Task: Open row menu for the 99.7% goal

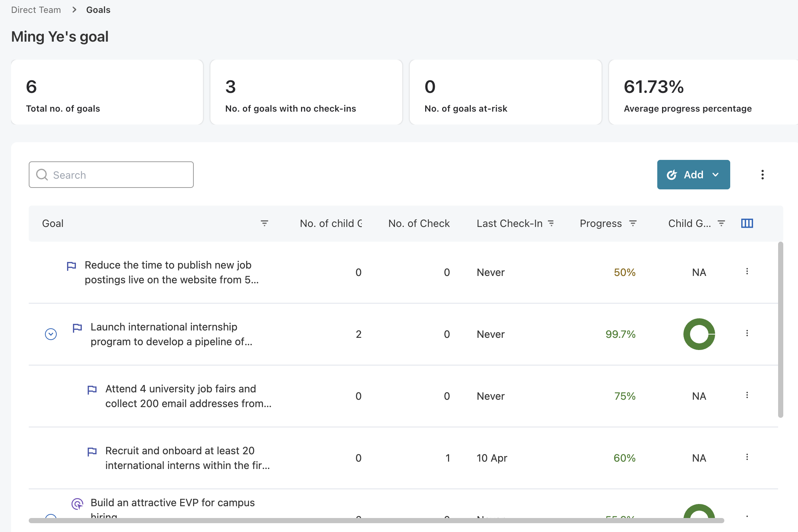Action: tap(747, 333)
